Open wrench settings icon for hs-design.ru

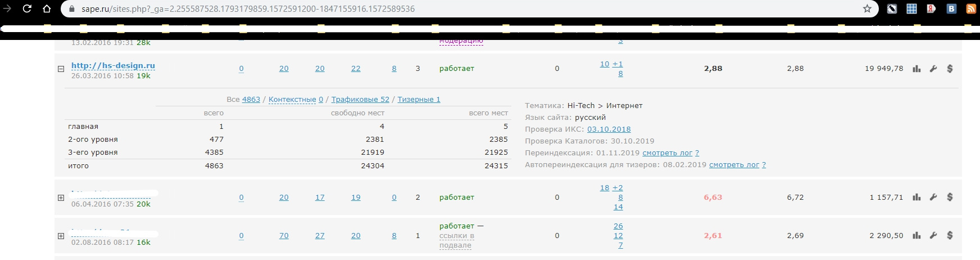[933, 69]
